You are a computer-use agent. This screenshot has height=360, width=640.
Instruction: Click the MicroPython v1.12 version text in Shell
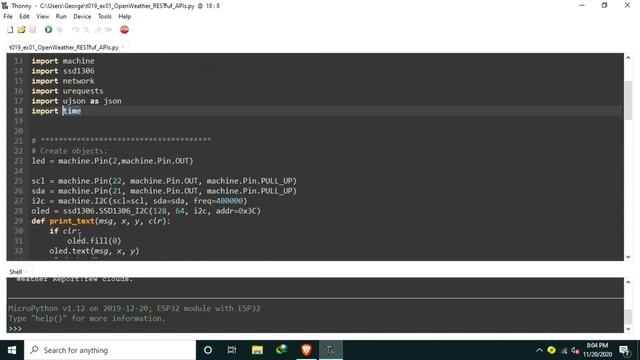(134, 309)
